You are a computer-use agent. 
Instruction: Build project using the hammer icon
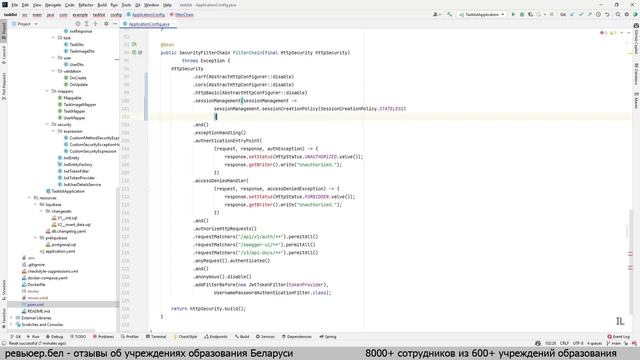coord(449,14)
